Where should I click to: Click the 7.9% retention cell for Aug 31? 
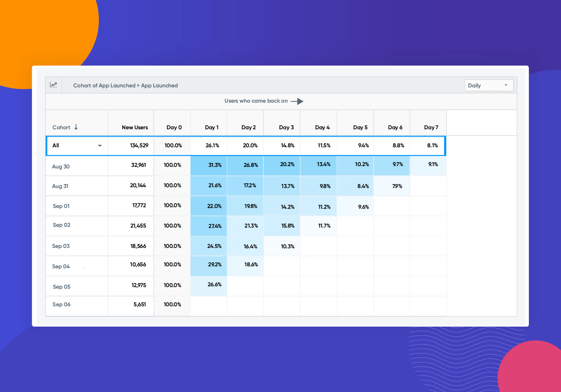(392, 186)
